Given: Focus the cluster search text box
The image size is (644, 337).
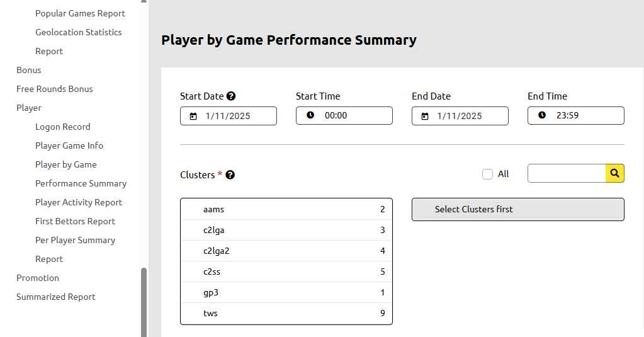Looking at the screenshot, I should pyautogui.click(x=567, y=173).
